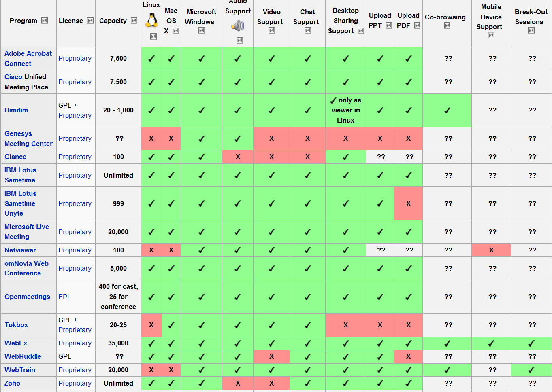The width and height of the screenshot is (552, 392).
Task: Open Adobe Acrobat Connect link
Action: pyautogui.click(x=28, y=59)
